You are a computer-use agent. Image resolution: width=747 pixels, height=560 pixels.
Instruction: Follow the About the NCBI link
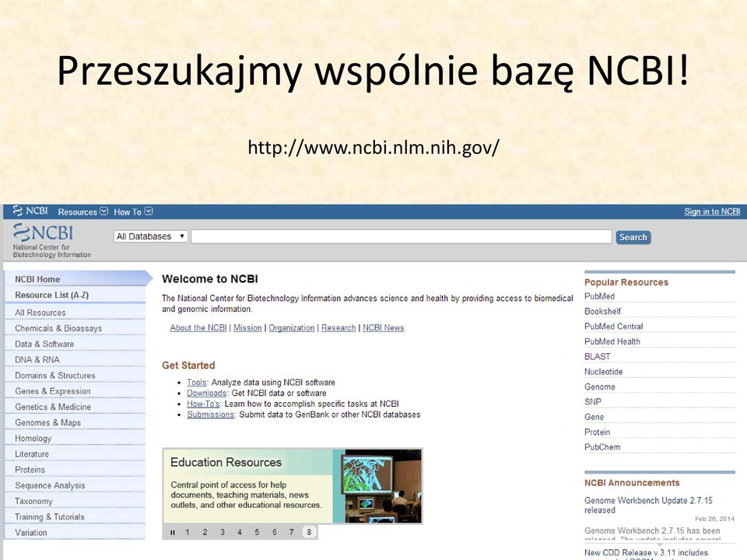tap(198, 327)
